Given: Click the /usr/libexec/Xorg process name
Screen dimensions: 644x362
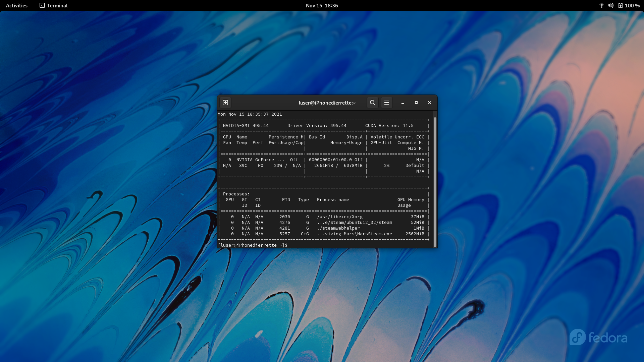Looking at the screenshot, I should pyautogui.click(x=340, y=217).
